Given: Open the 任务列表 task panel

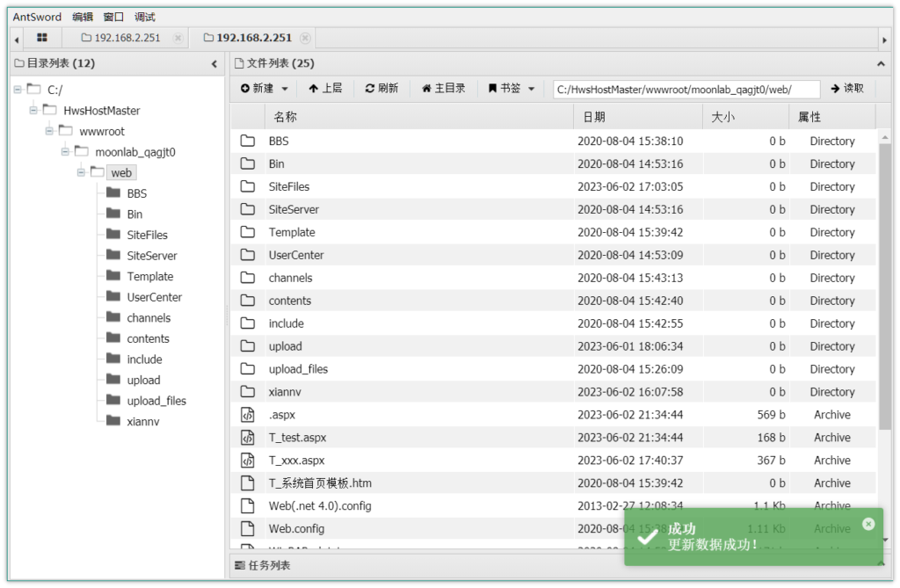Looking at the screenshot, I should coord(262,566).
